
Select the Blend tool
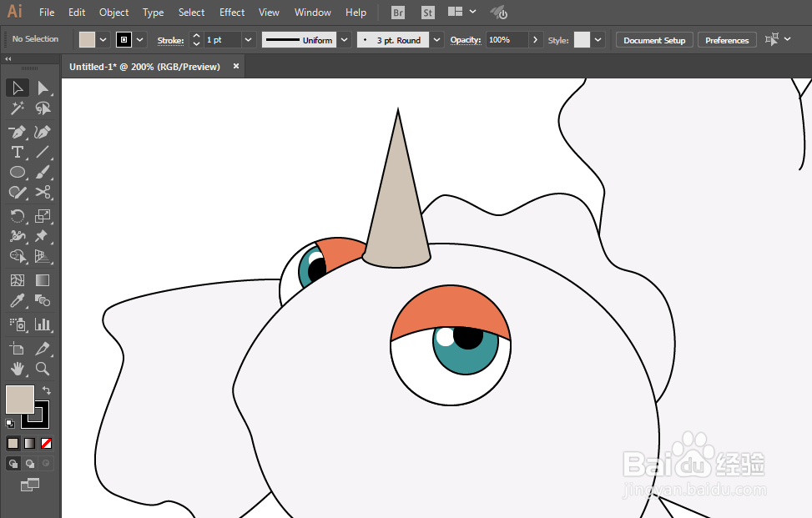pos(43,300)
